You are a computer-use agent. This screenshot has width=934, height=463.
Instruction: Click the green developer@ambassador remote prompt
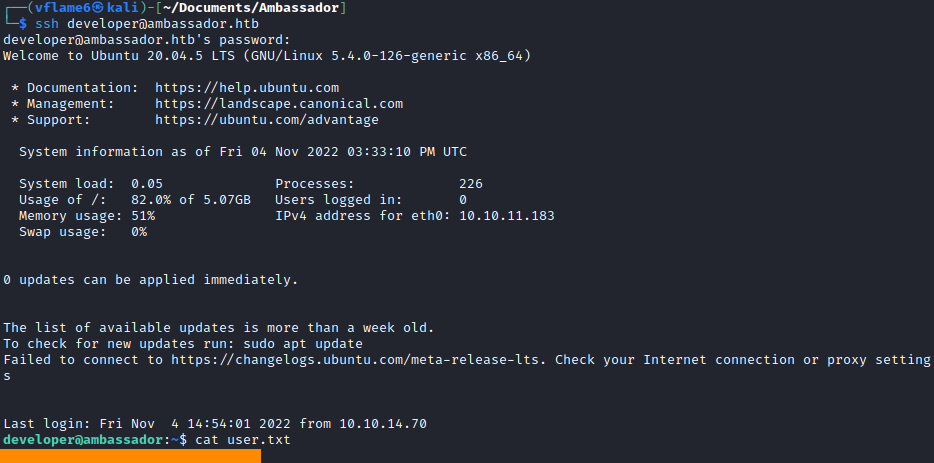pyautogui.click(x=83, y=440)
